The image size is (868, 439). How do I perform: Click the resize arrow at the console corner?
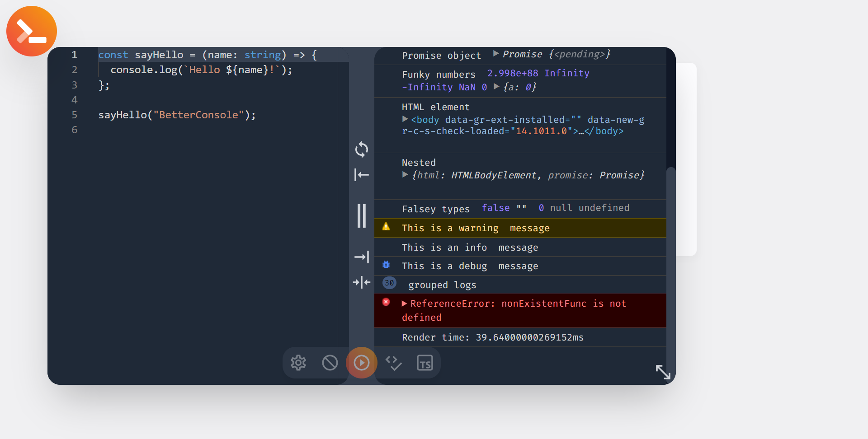click(663, 372)
